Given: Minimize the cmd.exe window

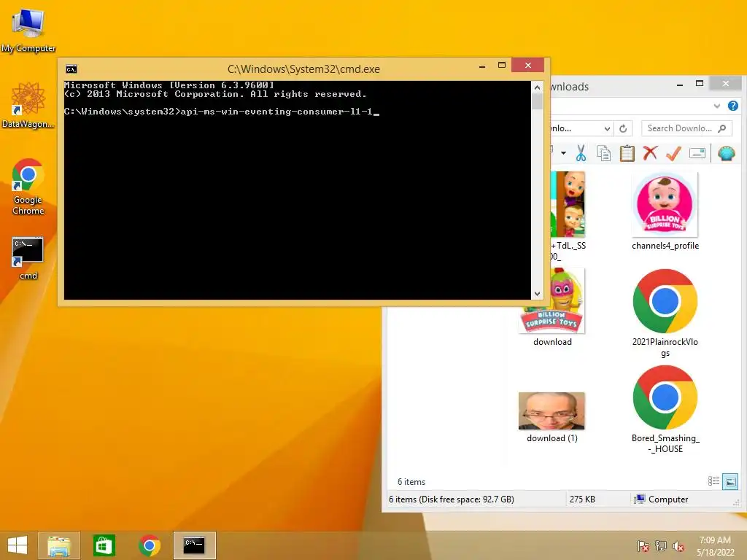Looking at the screenshot, I should [x=482, y=66].
